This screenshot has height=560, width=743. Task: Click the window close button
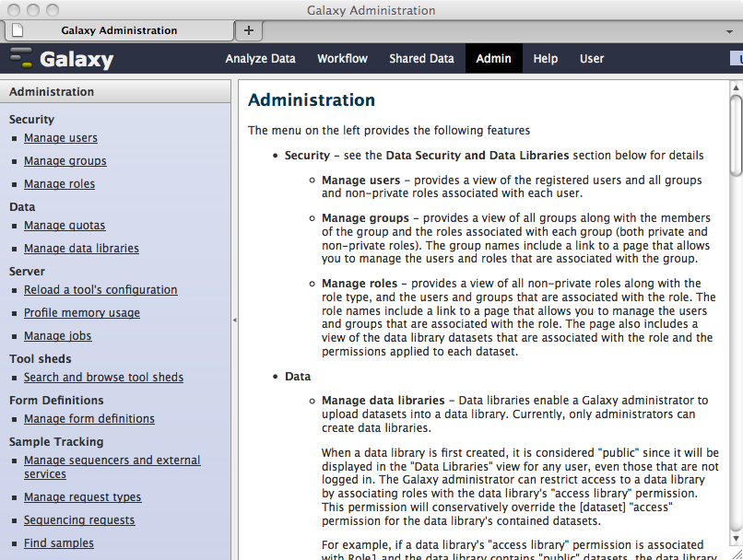(x=14, y=10)
